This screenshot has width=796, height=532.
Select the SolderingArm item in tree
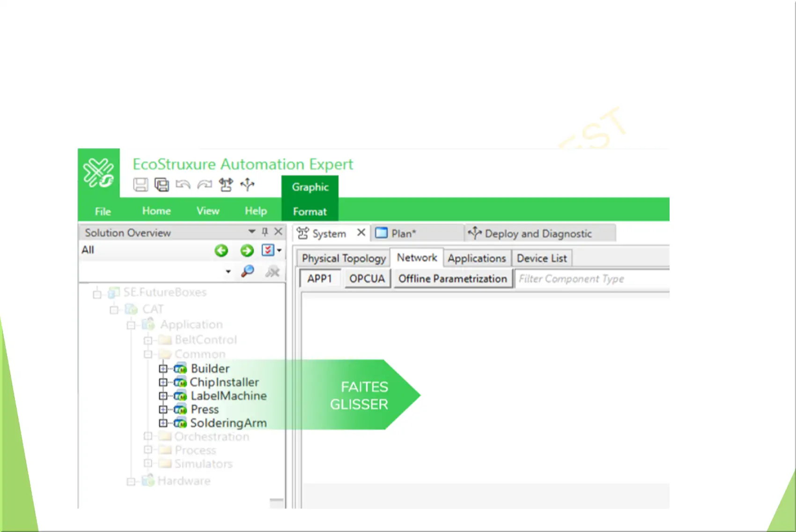tap(228, 423)
